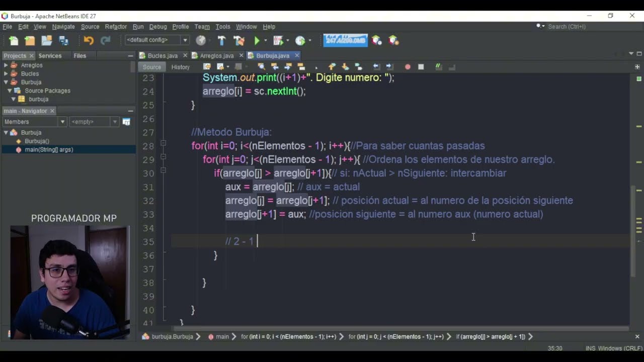644x362 pixels.
Task: Open the Tools menu
Action: coord(223,27)
